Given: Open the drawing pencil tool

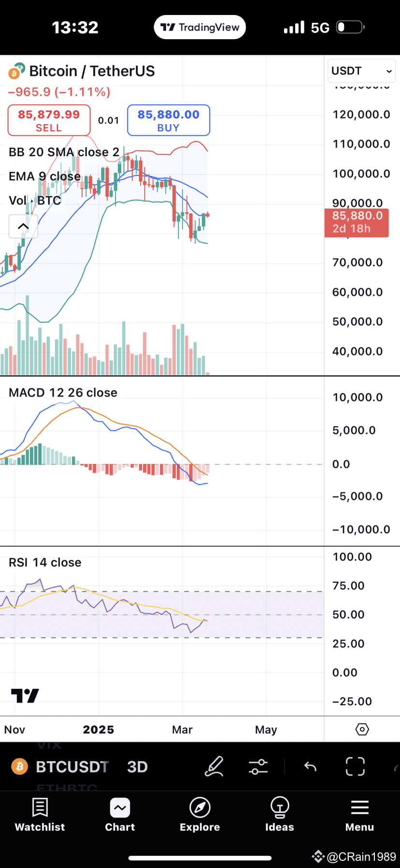Looking at the screenshot, I should coord(214,766).
